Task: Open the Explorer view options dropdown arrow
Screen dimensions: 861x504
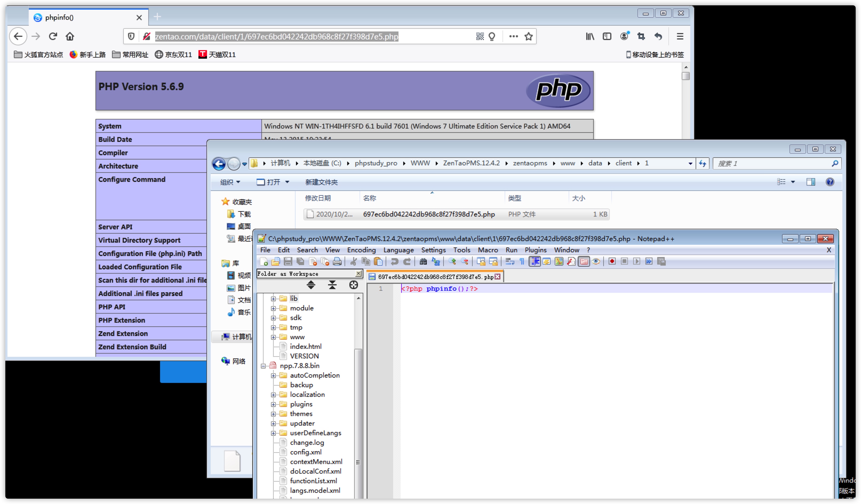Action: 793,182
